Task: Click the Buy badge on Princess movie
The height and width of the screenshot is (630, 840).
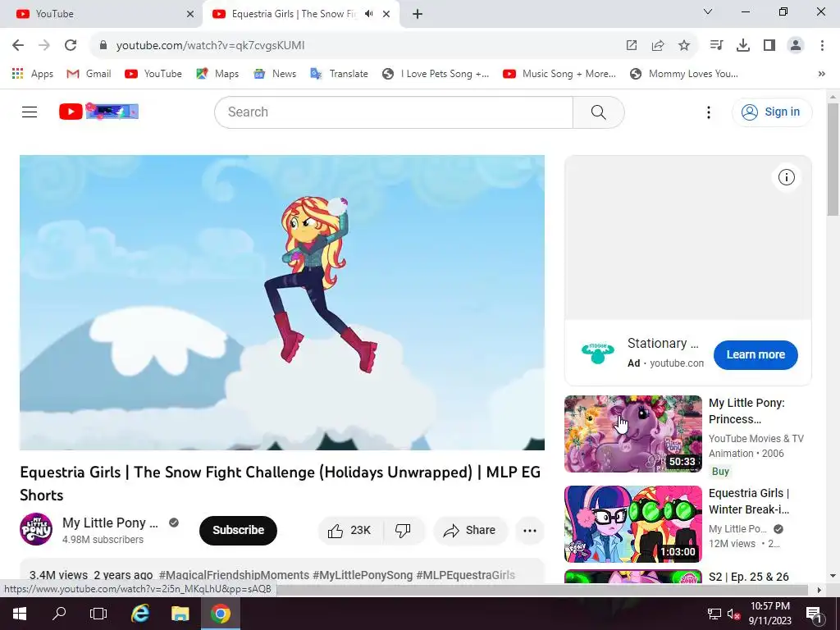Action: click(720, 472)
